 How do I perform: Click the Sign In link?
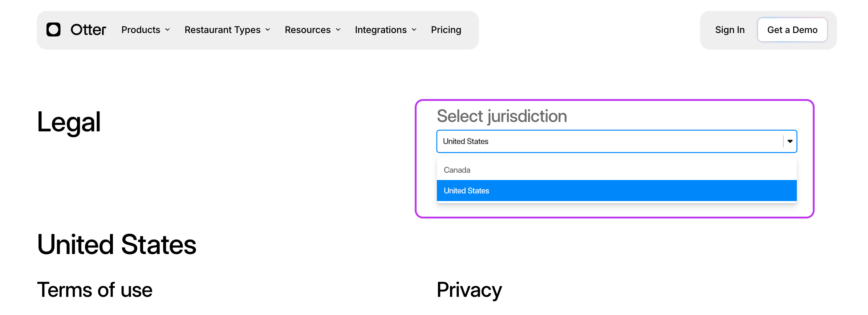730,30
